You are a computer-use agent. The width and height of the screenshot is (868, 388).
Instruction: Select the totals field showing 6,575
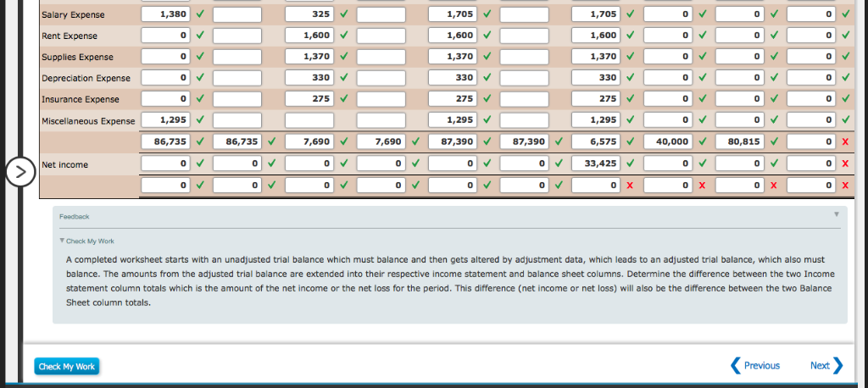[596, 141]
